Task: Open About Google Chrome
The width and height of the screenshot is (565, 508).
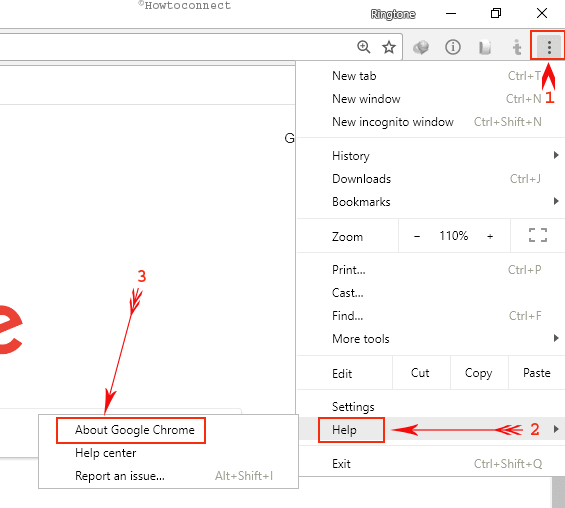Action: 168,430
